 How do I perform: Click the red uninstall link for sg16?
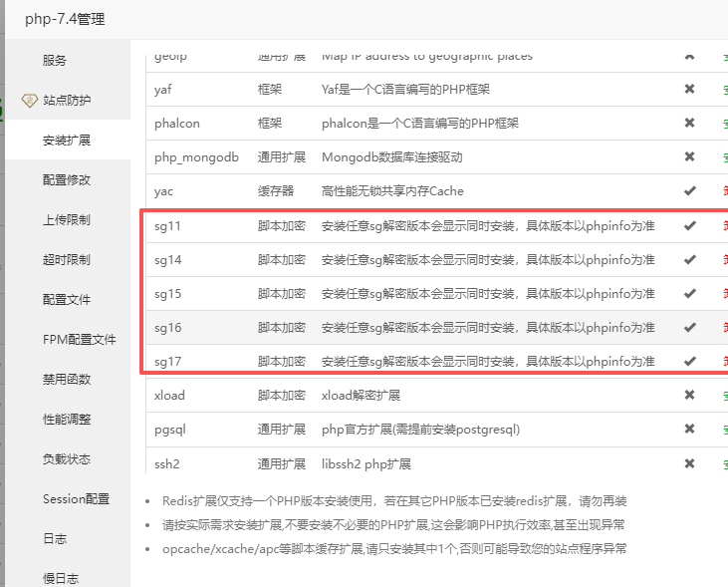[725, 328]
